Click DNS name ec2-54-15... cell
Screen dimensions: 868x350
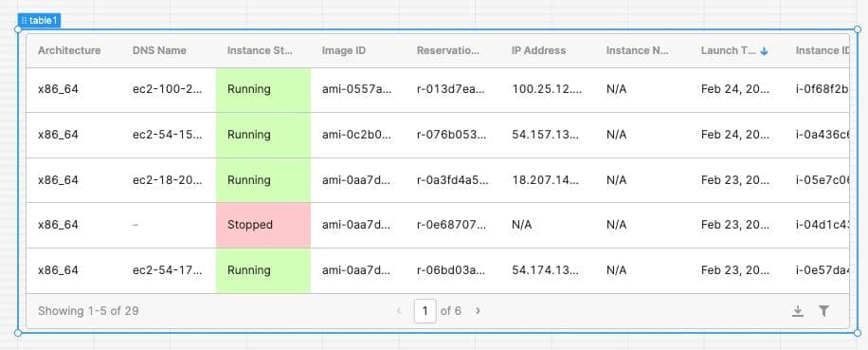[167, 135]
